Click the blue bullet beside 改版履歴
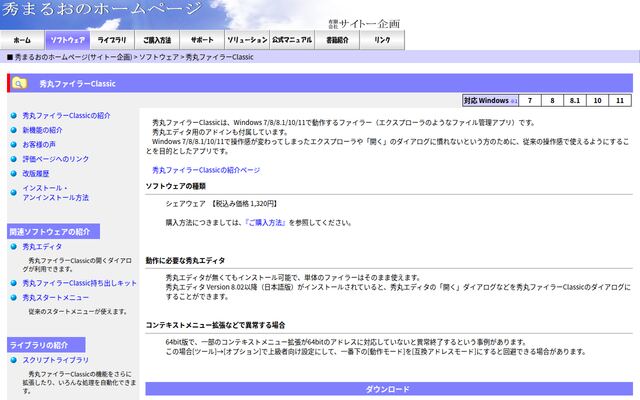 (x=13, y=173)
